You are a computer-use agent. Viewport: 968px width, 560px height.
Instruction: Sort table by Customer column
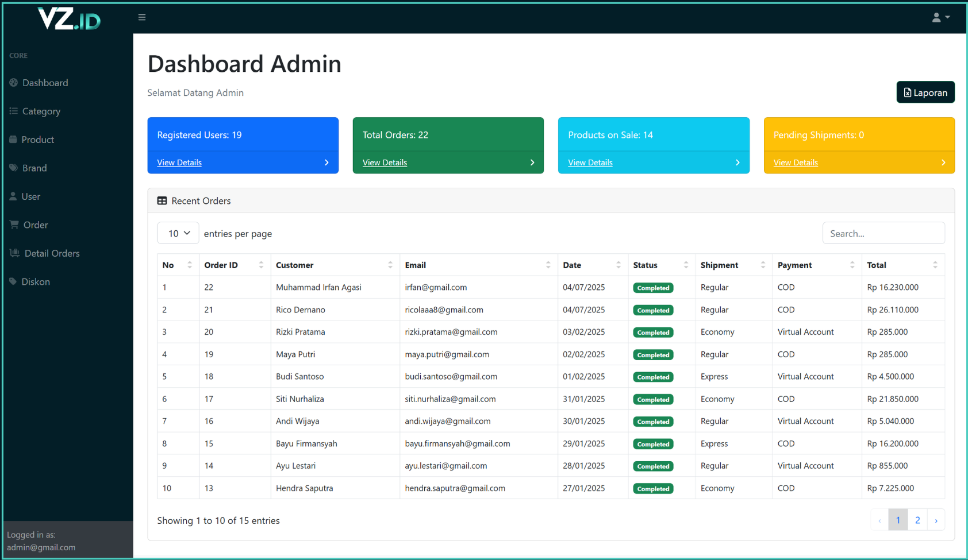coord(335,265)
